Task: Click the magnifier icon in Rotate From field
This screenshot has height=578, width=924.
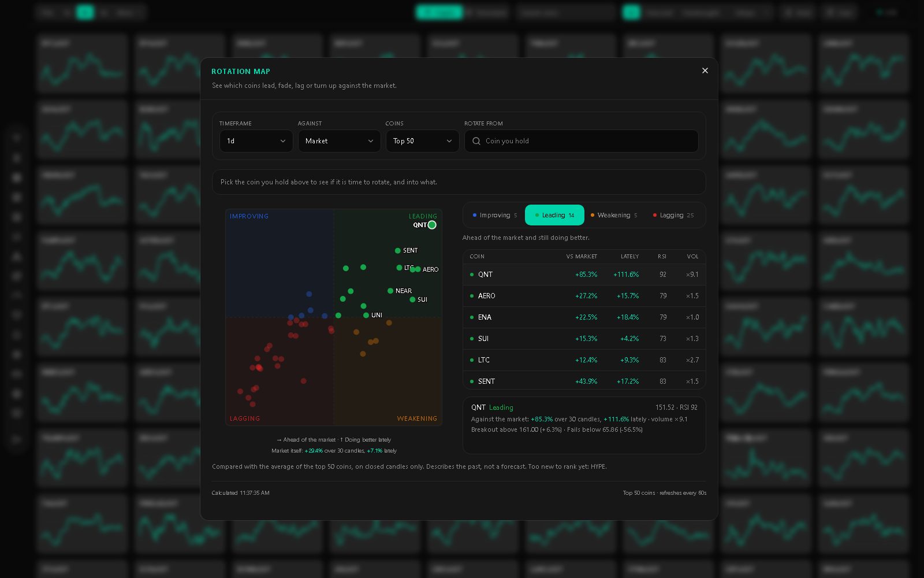Action: tap(476, 141)
